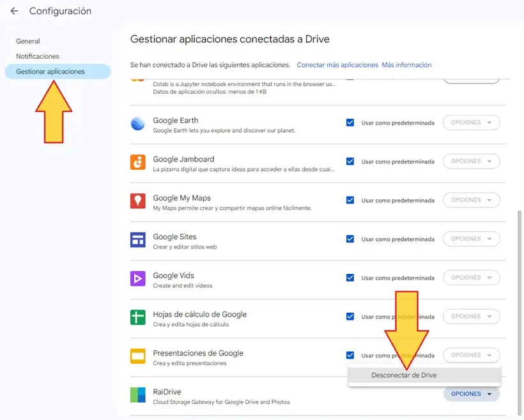Click the Google Sites title

pyautogui.click(x=174, y=237)
